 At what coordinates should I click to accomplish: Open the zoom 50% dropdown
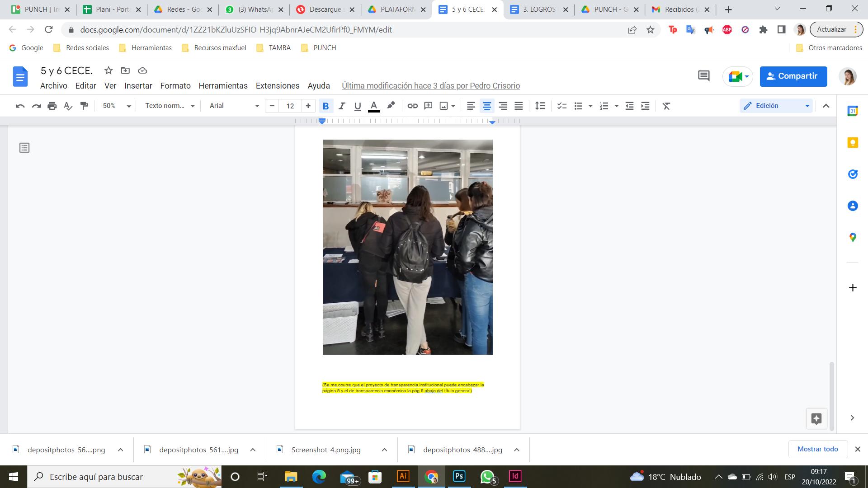click(116, 106)
